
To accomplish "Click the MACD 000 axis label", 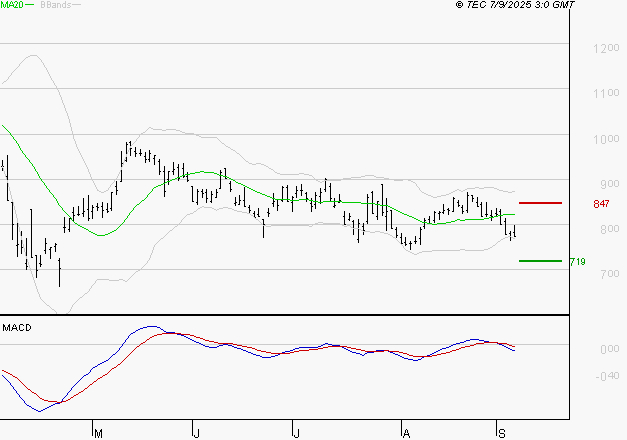I will click(x=609, y=349).
